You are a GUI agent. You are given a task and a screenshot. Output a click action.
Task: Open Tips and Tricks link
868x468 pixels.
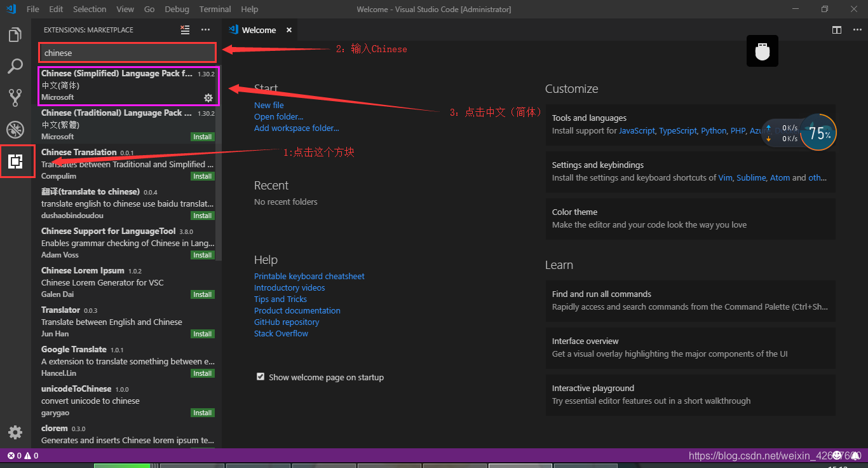280,299
